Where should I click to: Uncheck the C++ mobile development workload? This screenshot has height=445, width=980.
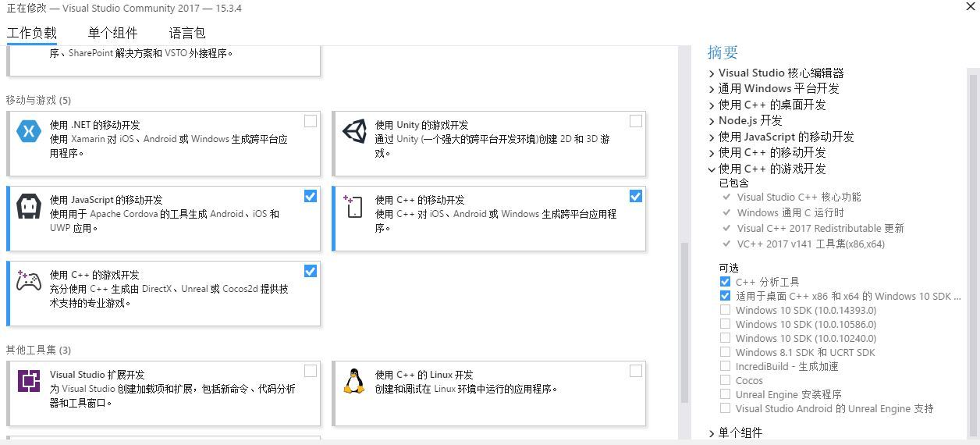click(636, 196)
